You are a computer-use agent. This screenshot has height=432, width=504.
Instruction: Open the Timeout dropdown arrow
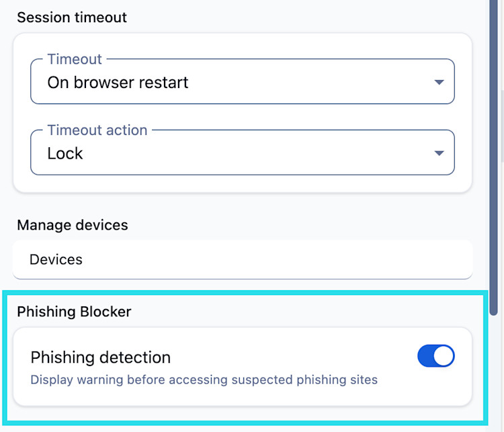(x=439, y=83)
